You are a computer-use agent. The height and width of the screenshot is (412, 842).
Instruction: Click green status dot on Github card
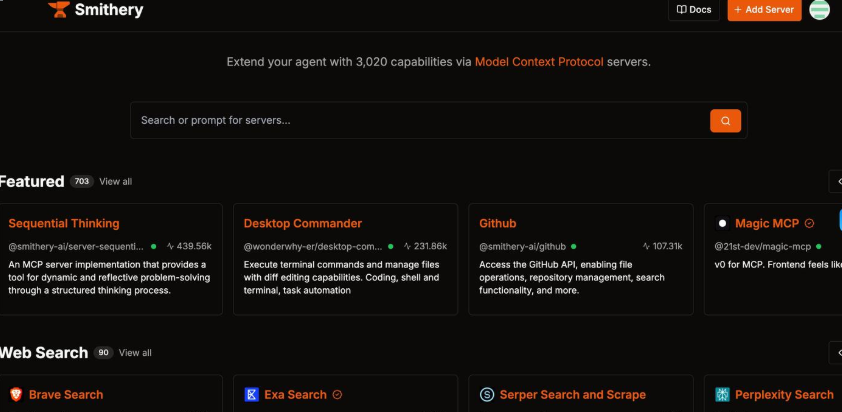point(574,247)
